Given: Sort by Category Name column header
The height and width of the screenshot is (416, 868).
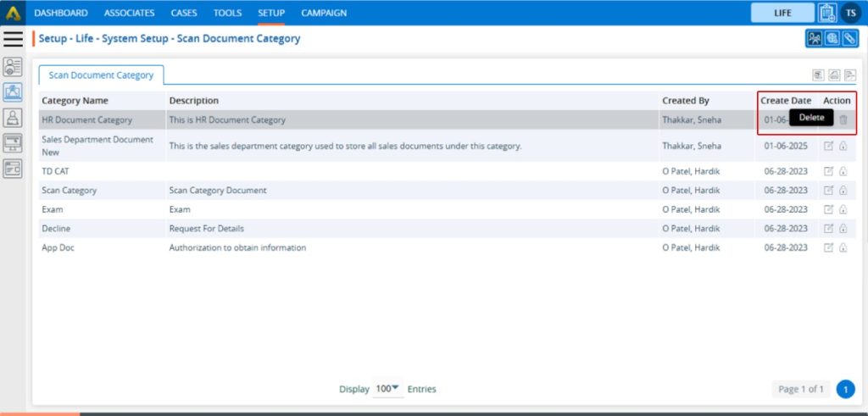Looking at the screenshot, I should (x=75, y=101).
